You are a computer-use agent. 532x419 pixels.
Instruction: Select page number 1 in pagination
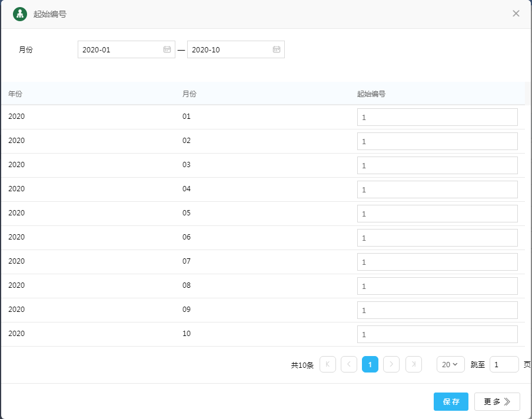[370, 365]
